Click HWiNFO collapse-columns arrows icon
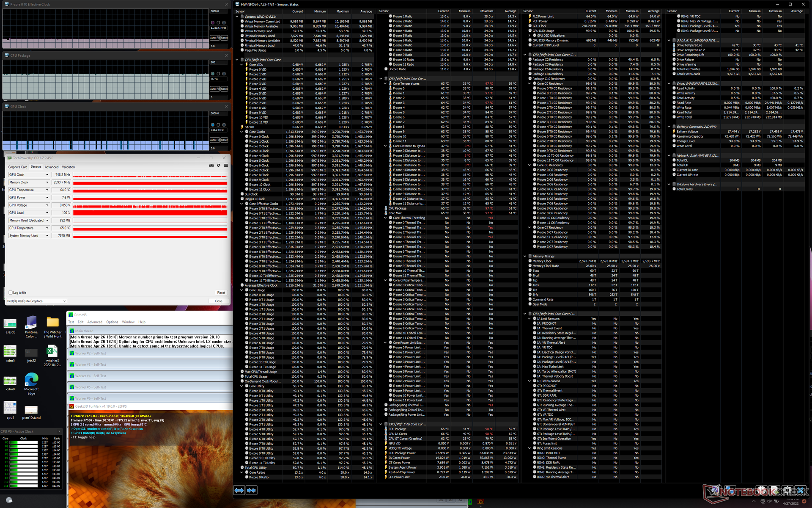 [x=251, y=490]
